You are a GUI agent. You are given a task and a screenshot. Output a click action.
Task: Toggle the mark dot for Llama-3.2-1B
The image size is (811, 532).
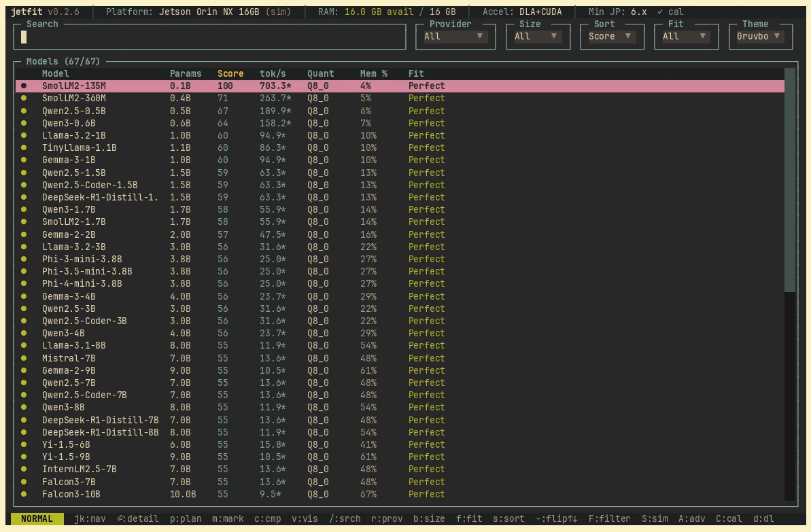coord(23,135)
